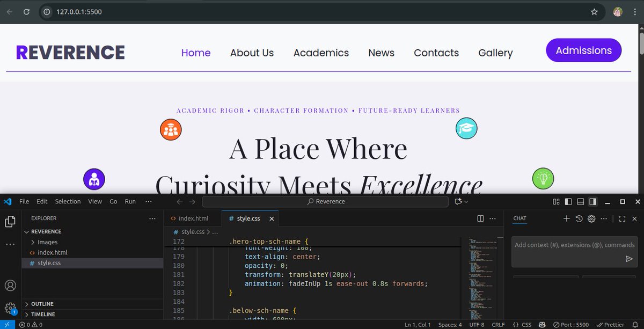The image size is (644, 329).
Task: Open the Contacts link
Action: coord(436,53)
